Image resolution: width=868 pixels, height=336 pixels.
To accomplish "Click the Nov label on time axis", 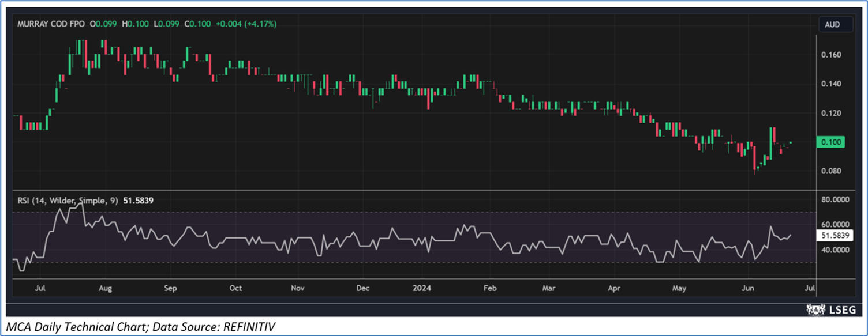I will click(297, 288).
